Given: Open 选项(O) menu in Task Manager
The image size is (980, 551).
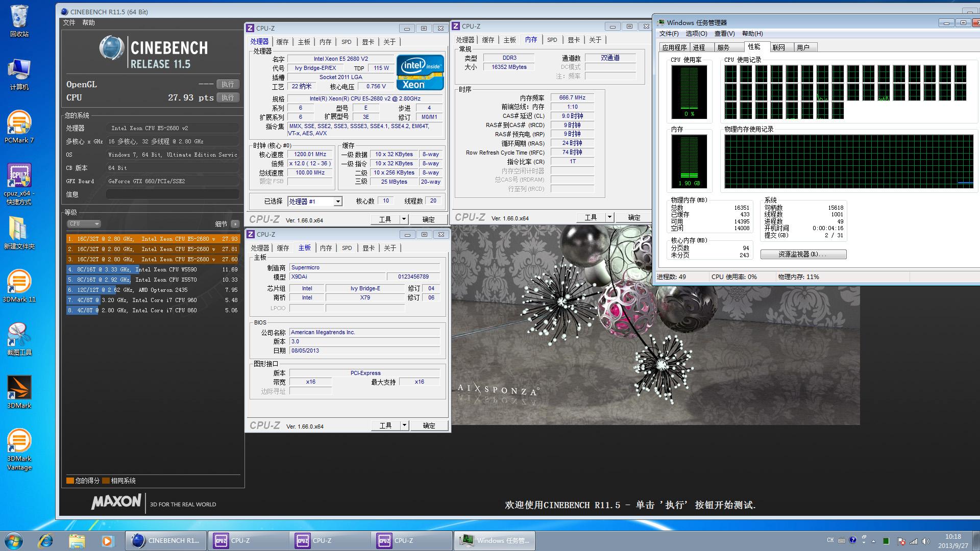Looking at the screenshot, I should [696, 33].
